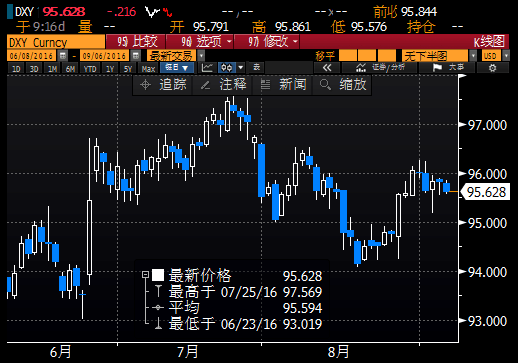This screenshot has width=518, height=363.
Task: Click the 7月 month label
Action: [x=187, y=352]
